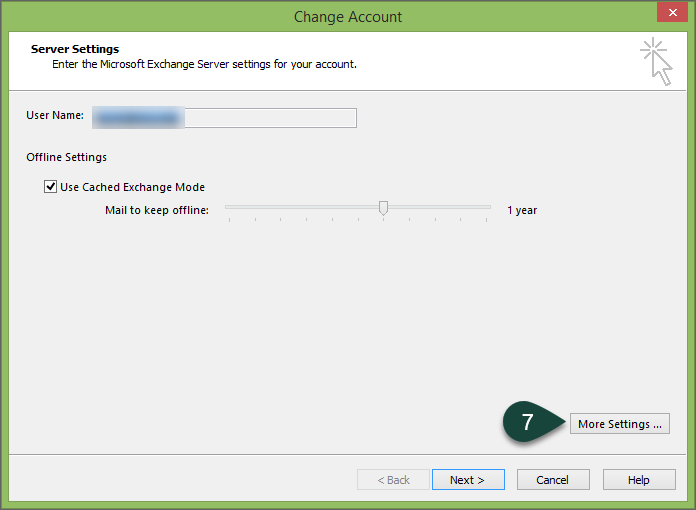Open Help for server settings

pyautogui.click(x=638, y=480)
